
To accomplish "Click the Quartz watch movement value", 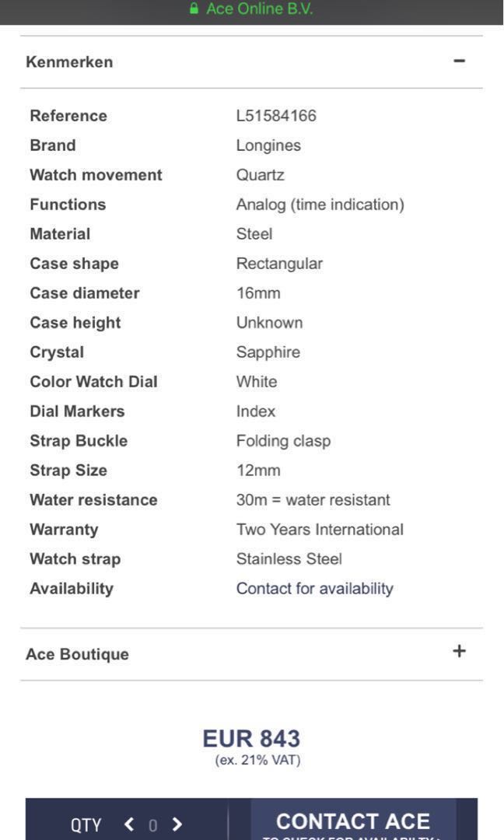I will [x=260, y=175].
